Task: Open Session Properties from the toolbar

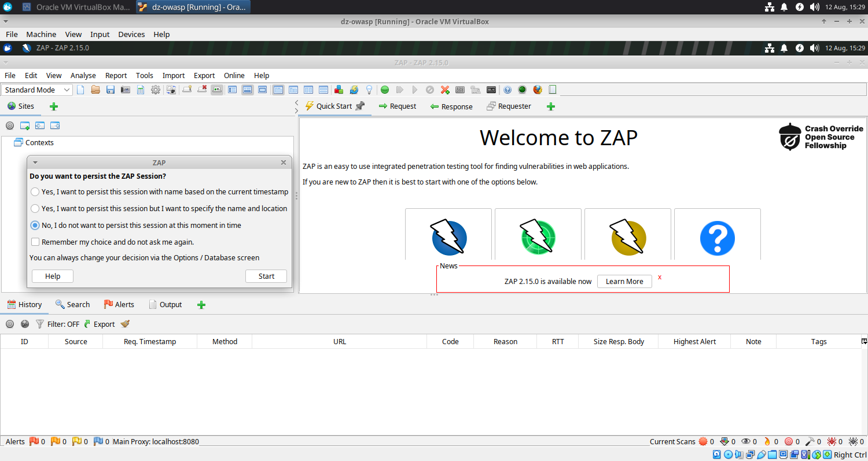Action: (141, 90)
